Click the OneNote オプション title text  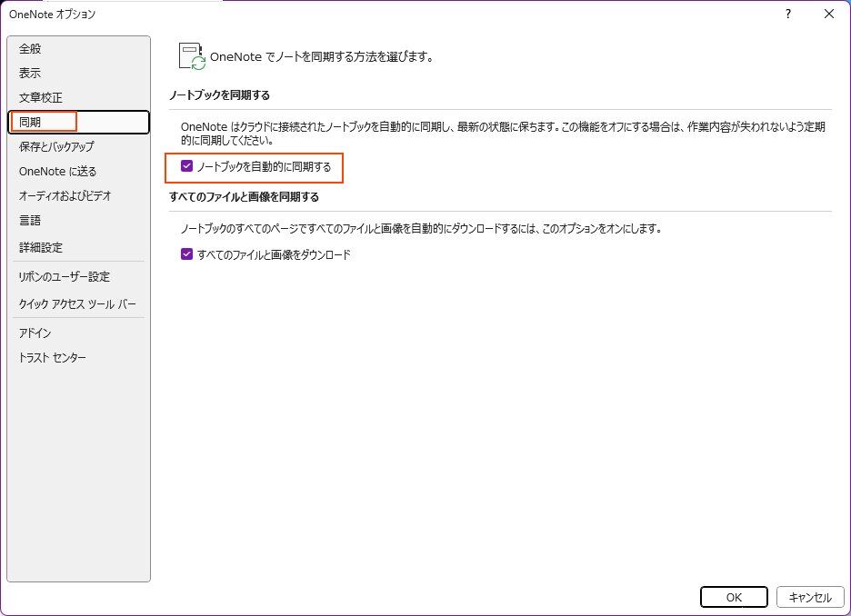tap(52, 15)
